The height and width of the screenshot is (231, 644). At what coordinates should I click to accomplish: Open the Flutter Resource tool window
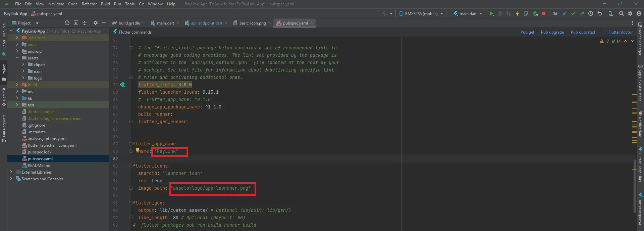pos(4,40)
